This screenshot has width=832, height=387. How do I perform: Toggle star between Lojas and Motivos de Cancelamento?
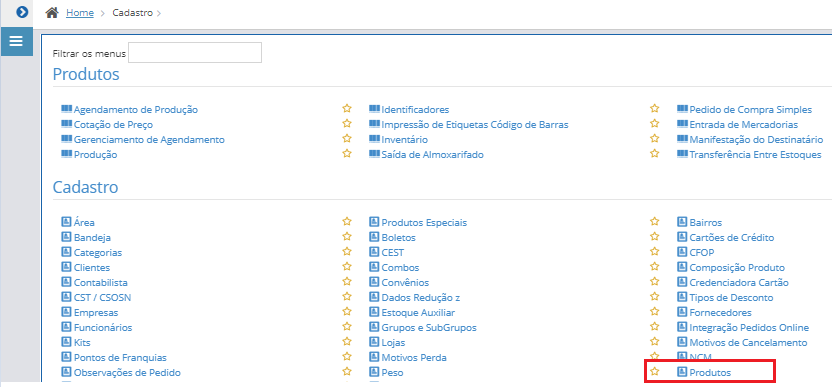(655, 341)
